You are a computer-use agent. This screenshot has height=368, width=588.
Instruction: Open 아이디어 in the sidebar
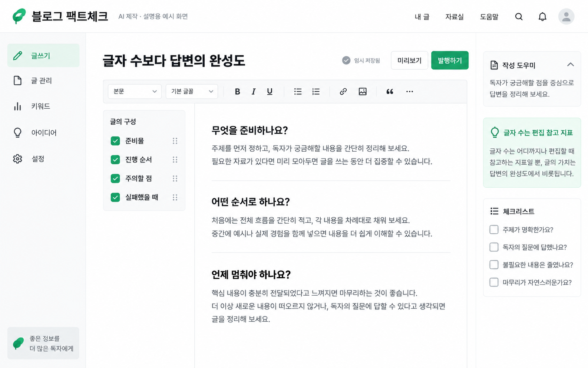click(43, 132)
